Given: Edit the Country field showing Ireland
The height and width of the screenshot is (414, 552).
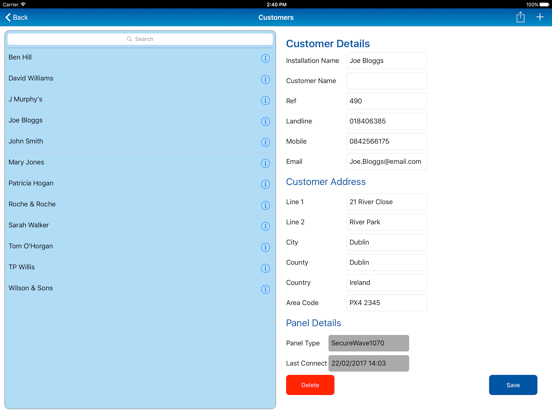Looking at the screenshot, I should click(387, 283).
